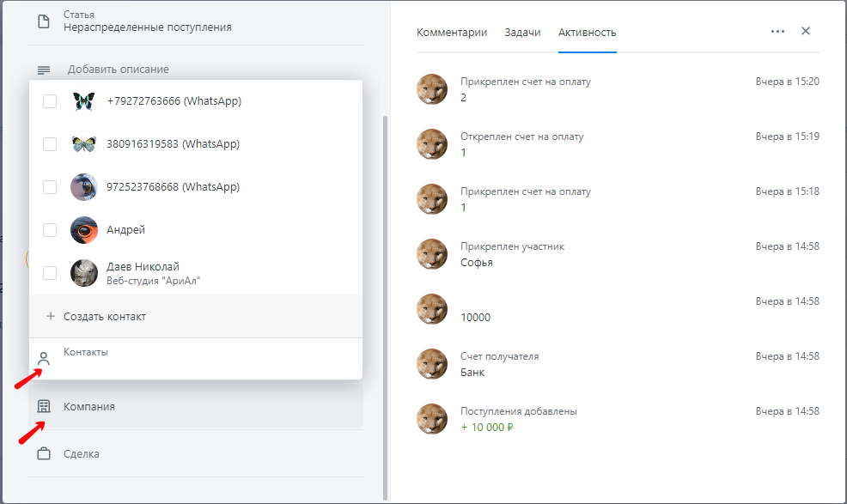Image resolution: width=847 pixels, height=504 pixels.
Task: Click the butterfly avatar of +79272763666 contact
Action: (x=83, y=101)
